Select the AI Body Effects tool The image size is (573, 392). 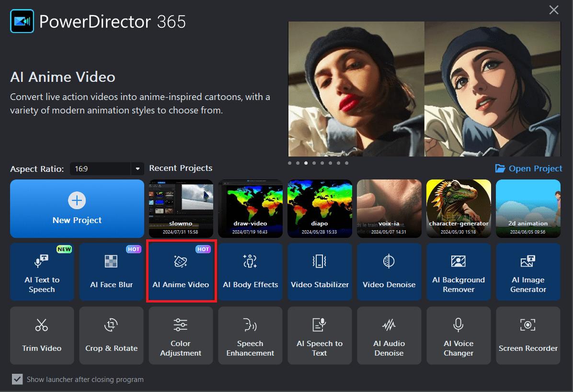click(250, 271)
